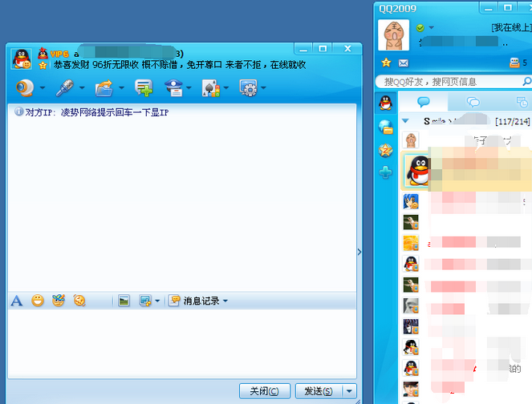Click the 搜QQ好友 search field
The width and height of the screenshot is (532, 404).
[449, 82]
